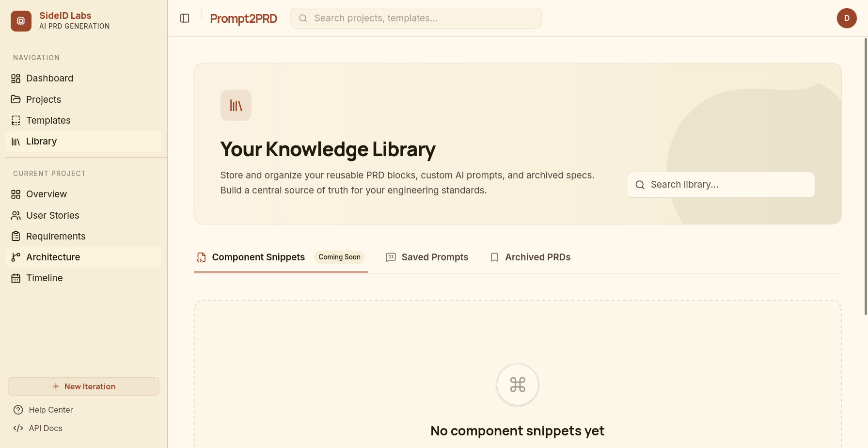Click the Architecture branch icon
Viewport: 868px width, 448px height.
[16, 257]
